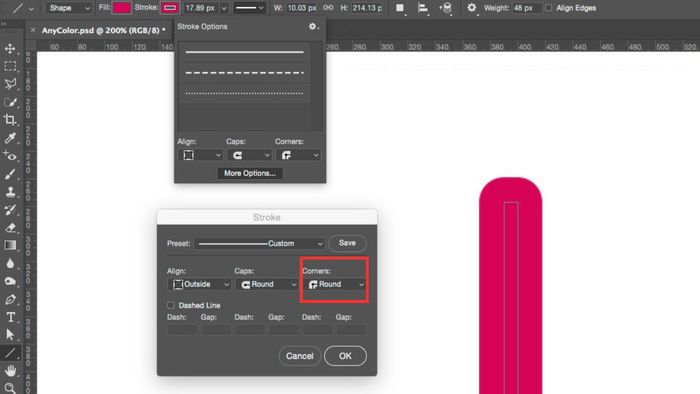Open the Stroke color swatch

tap(170, 8)
